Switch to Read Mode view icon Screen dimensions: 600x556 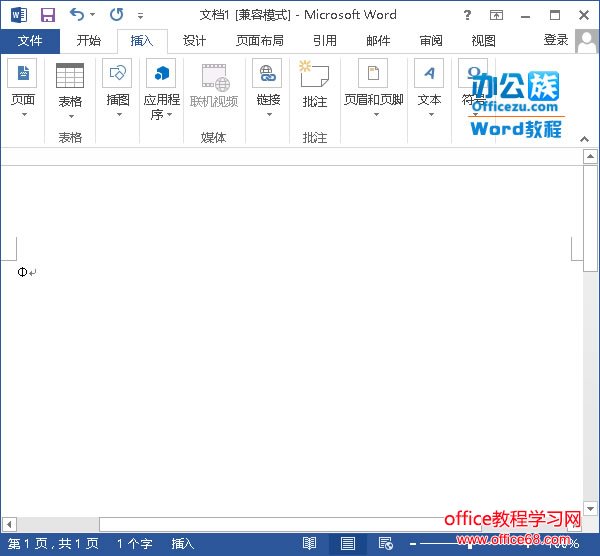click(309, 543)
